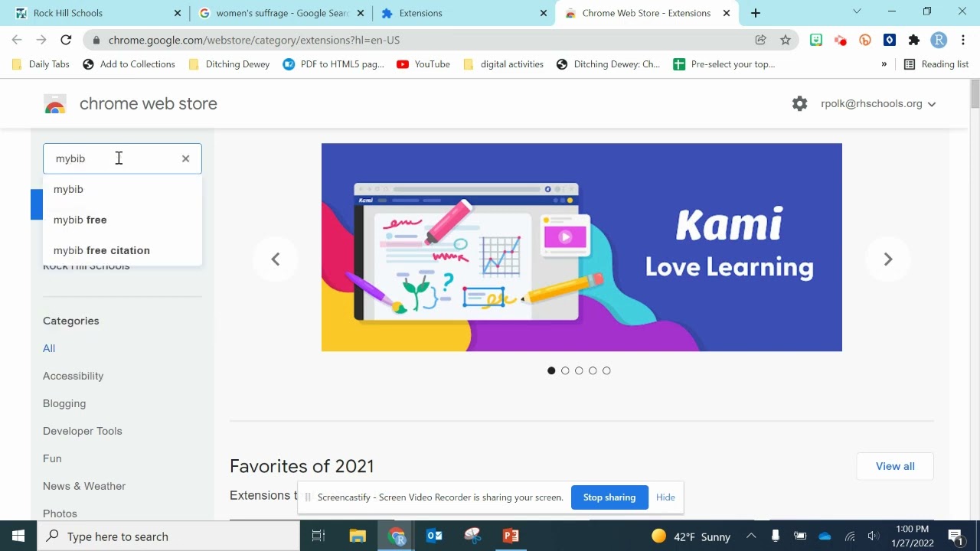This screenshot has height=551, width=980.
Task: Open the tab search chevron
Action: click(x=857, y=11)
